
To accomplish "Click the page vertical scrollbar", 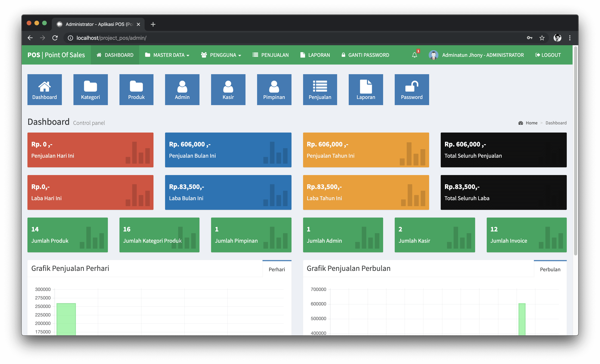I will 575,151.
